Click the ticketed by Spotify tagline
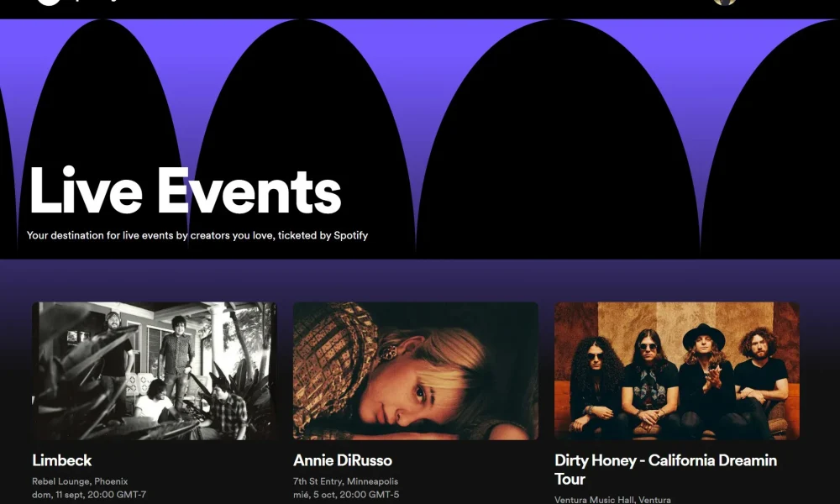 click(197, 235)
